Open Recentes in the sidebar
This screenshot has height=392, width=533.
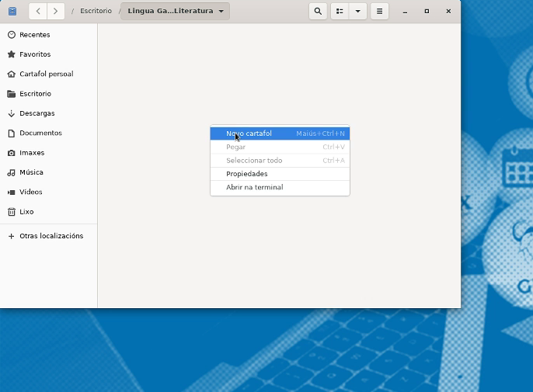click(34, 35)
